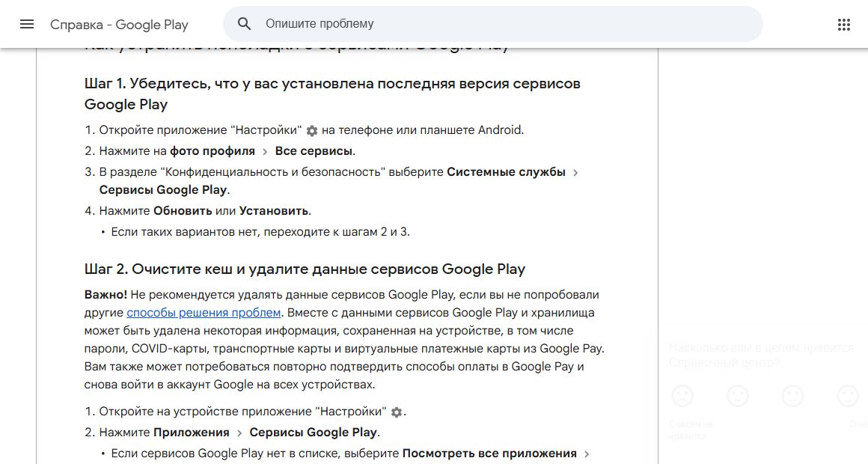Click the bold "Системные службы" text

(506, 171)
